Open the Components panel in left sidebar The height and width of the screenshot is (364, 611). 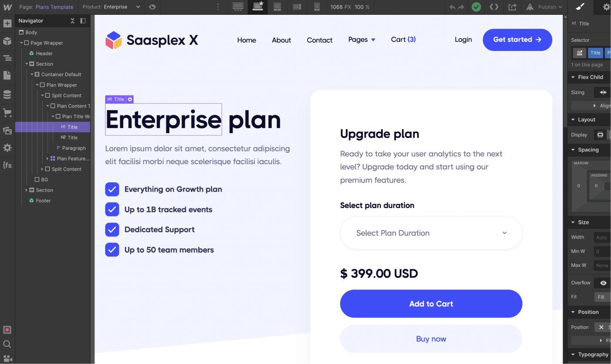pos(7,41)
